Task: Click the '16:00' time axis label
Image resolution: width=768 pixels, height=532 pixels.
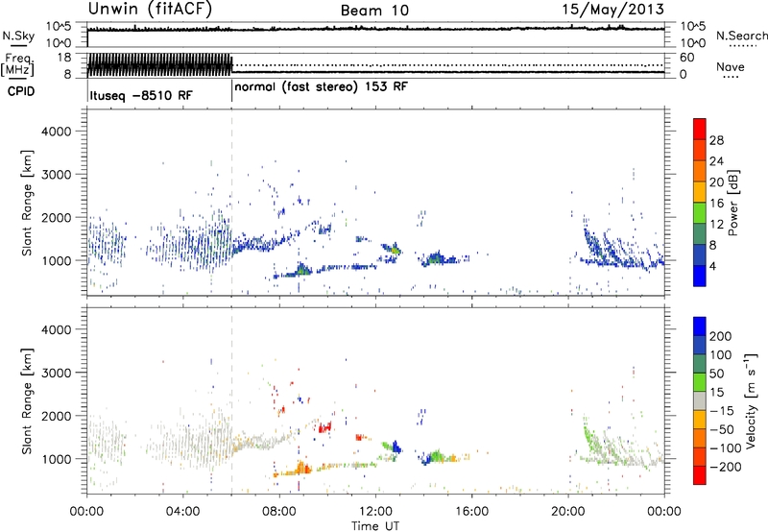Action: click(471, 512)
